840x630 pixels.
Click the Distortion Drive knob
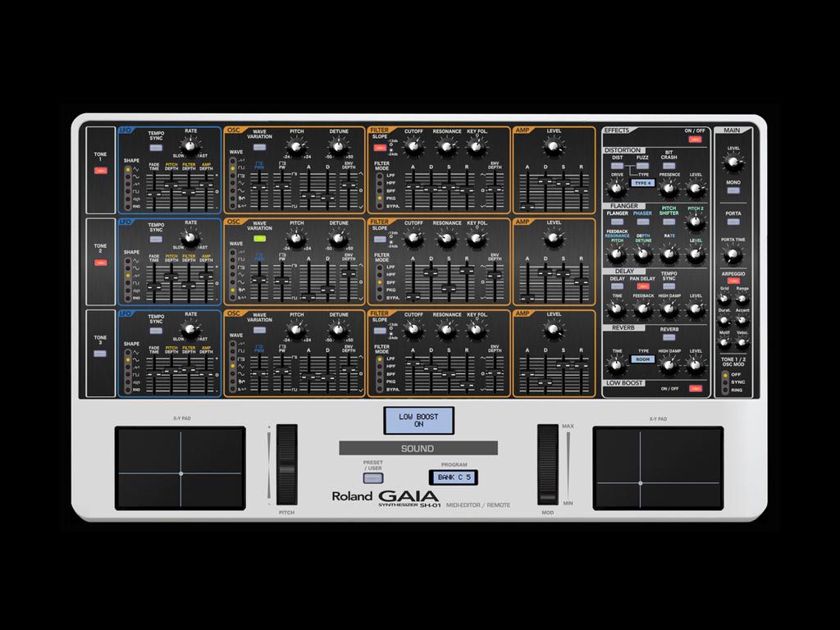tap(617, 189)
